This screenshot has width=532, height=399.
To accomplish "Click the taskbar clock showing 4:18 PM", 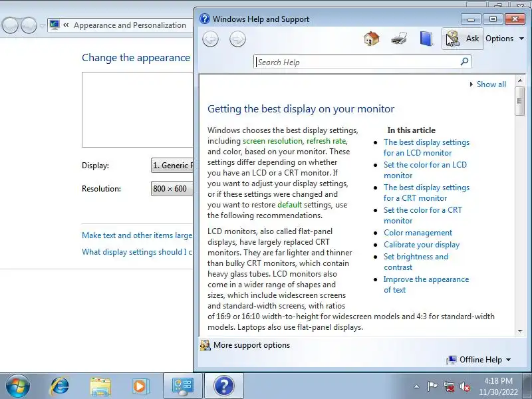I will click(x=498, y=386).
